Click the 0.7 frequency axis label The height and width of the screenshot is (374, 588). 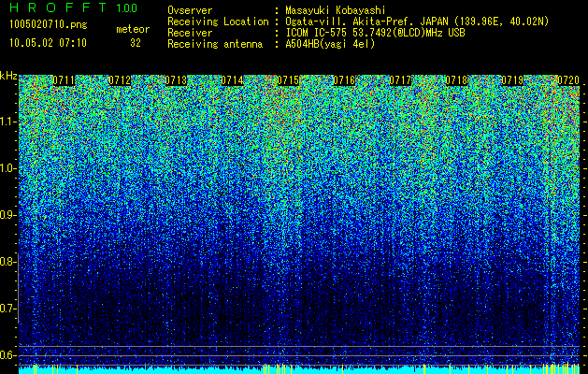click(7, 309)
